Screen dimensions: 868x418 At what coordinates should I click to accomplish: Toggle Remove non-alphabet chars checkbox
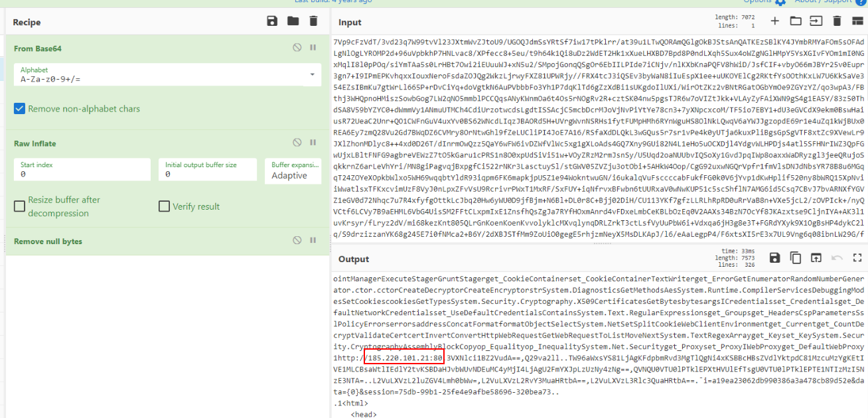[20, 108]
